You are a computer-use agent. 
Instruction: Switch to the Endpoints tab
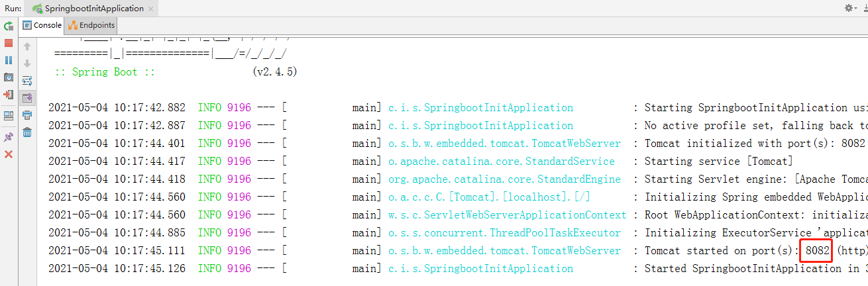point(90,25)
